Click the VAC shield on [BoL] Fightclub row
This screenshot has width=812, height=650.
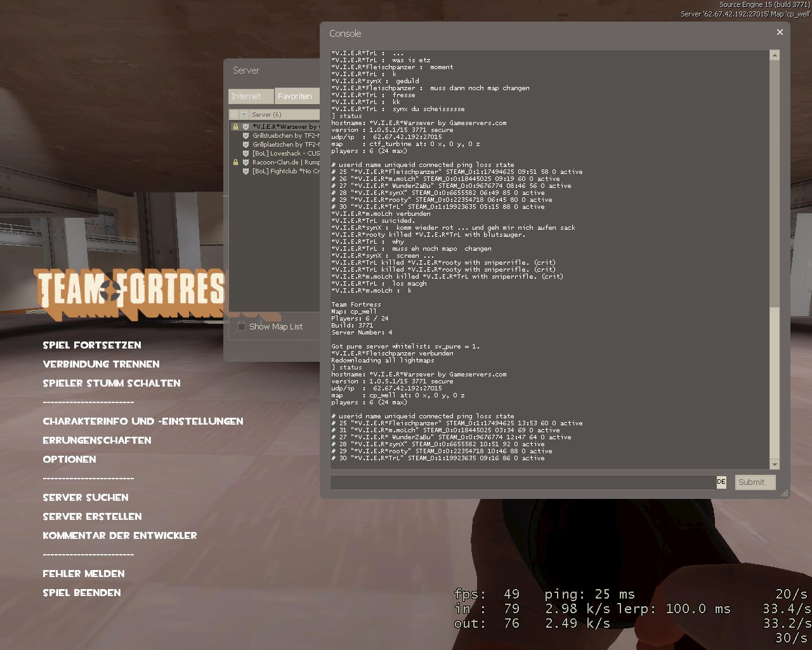[x=246, y=171]
